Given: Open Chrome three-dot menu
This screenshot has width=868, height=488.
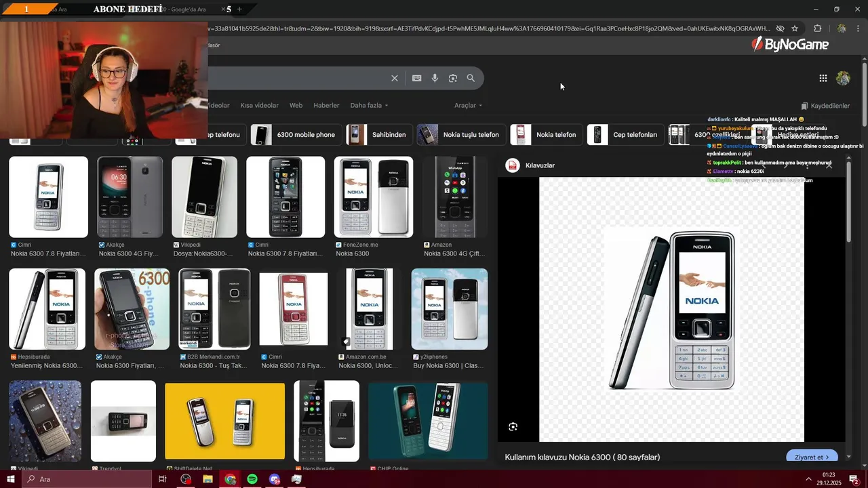Looking at the screenshot, I should pos(858,28).
